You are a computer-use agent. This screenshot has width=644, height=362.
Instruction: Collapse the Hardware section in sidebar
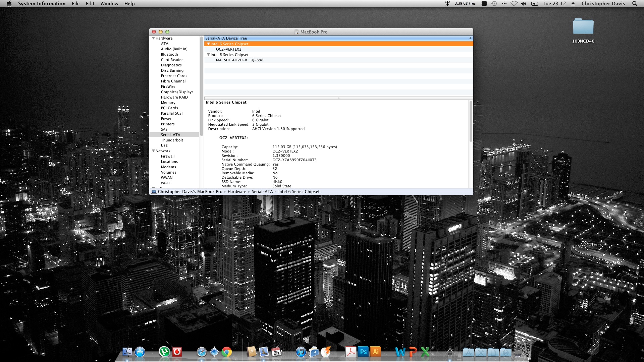point(153,38)
